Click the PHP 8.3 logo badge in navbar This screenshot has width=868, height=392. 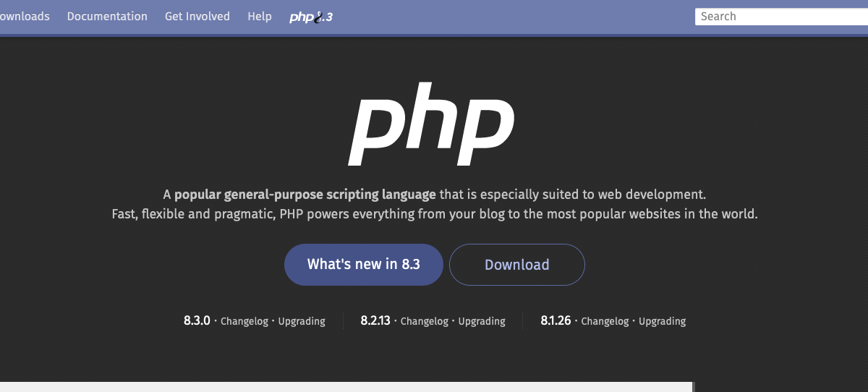pos(311,17)
